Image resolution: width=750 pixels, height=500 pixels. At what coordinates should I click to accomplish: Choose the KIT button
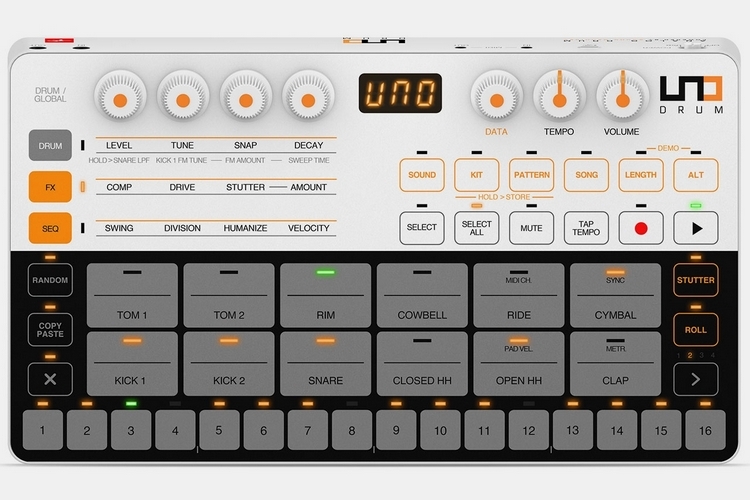[x=476, y=175]
